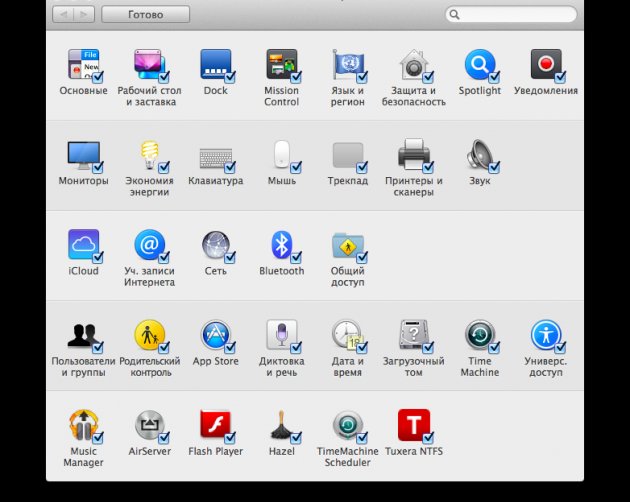
Task: Click the iCloud cloud icon
Action: [x=83, y=244]
